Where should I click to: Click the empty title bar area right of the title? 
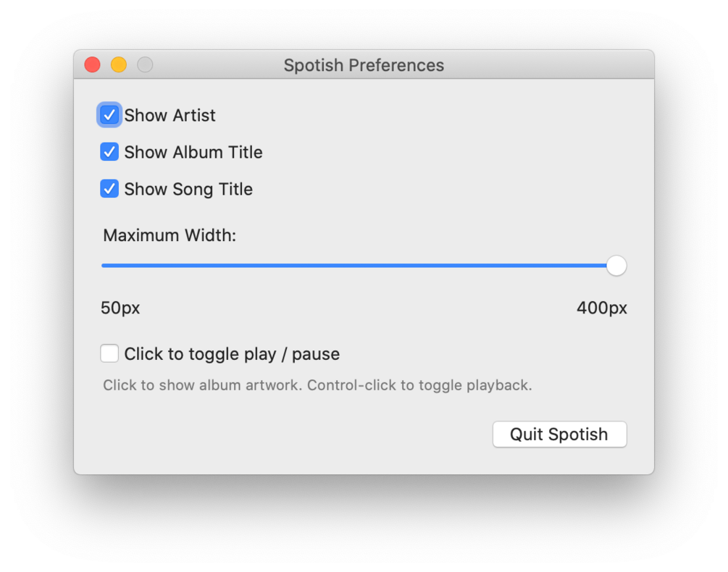[x=551, y=65]
